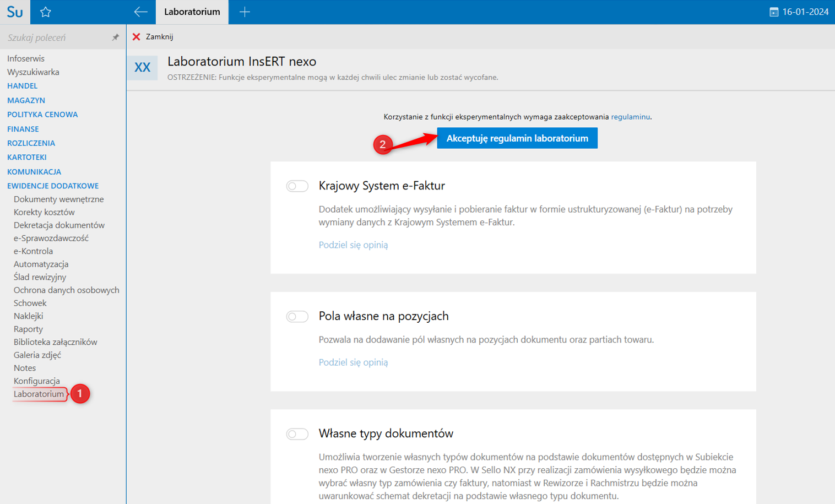Click the red X Zamknij icon
Viewport: 835px width, 504px height.
coord(137,37)
